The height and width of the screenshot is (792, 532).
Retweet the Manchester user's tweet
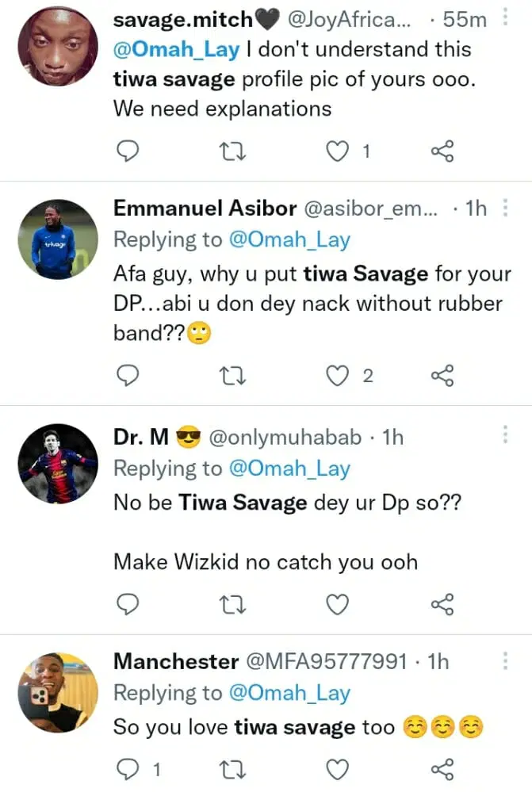(233, 769)
